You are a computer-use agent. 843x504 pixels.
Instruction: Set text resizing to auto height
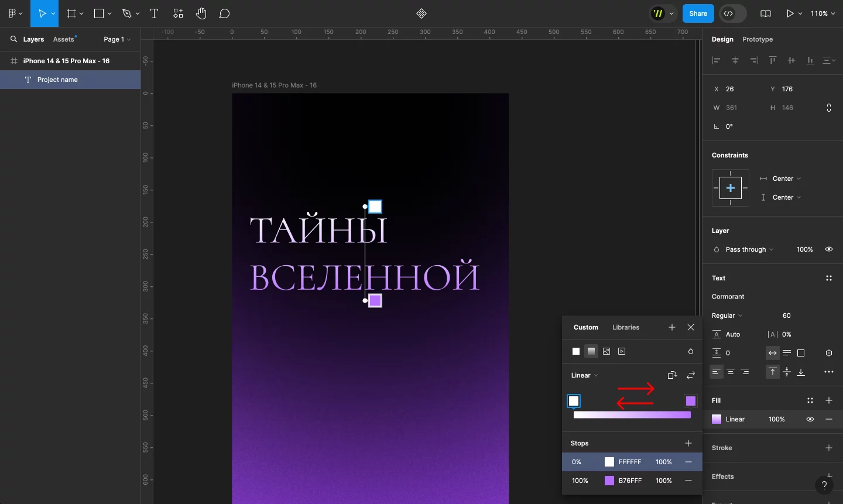[x=787, y=353]
